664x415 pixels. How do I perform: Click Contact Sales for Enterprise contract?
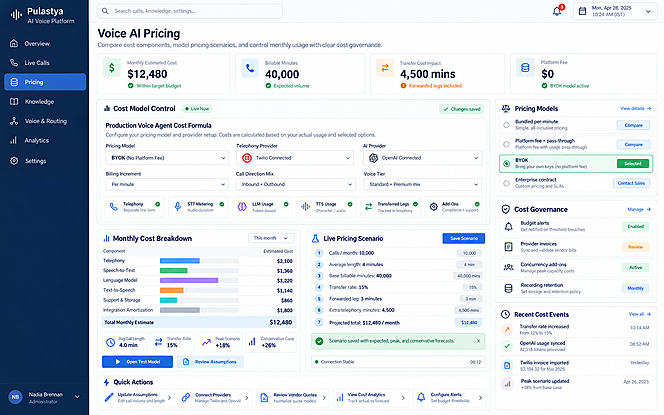[631, 183]
